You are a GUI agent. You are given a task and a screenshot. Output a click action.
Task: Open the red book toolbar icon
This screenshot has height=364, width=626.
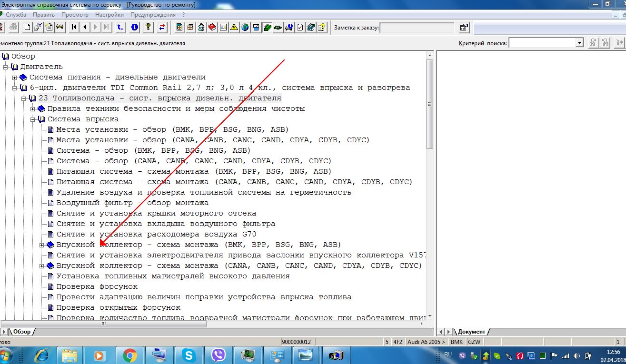tap(212, 27)
